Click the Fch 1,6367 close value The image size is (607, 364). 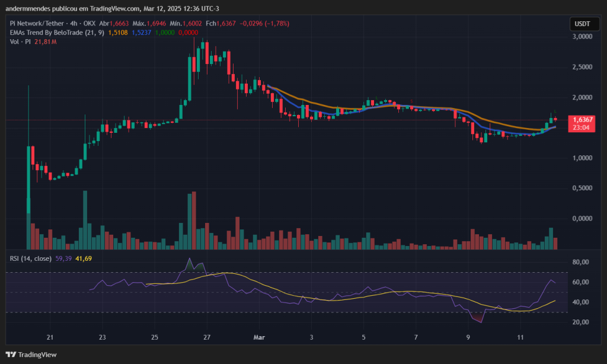(221, 24)
